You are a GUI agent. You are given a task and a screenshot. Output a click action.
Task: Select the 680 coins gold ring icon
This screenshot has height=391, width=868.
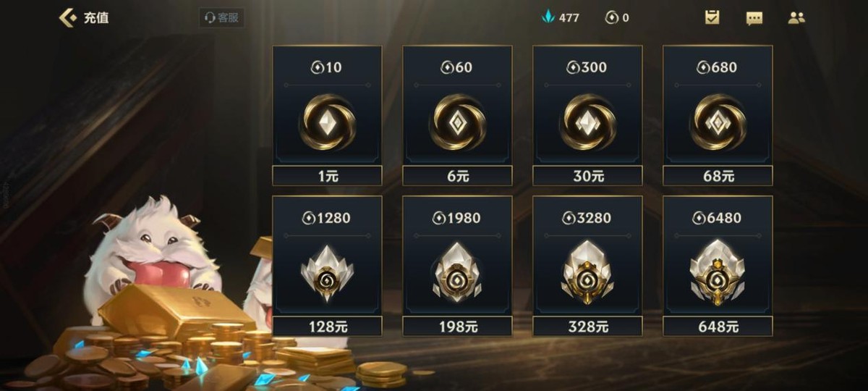(718, 122)
